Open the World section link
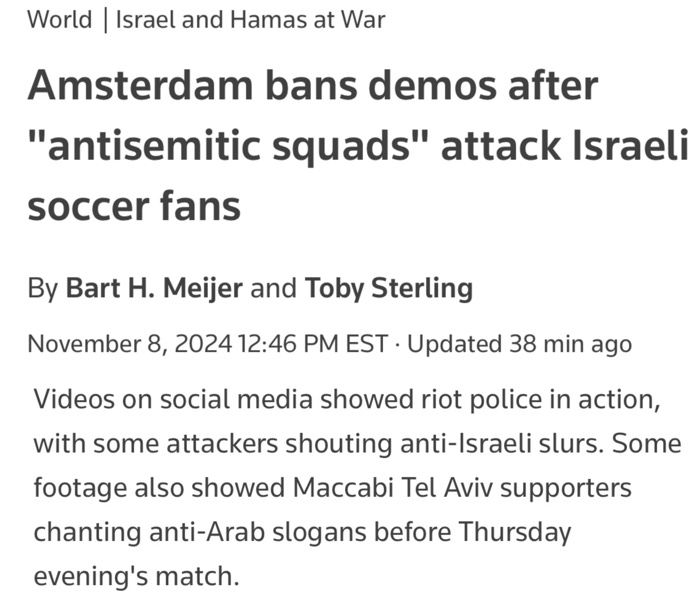700x609 pixels. pos(59,20)
